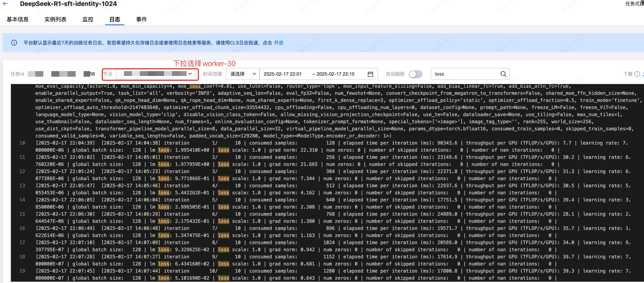
Task: Click the lm loss value 1.347475E-01
Action: coord(192,236)
